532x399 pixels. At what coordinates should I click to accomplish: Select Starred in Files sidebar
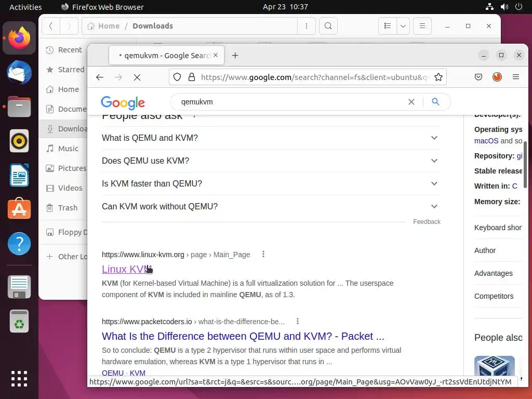(64, 70)
